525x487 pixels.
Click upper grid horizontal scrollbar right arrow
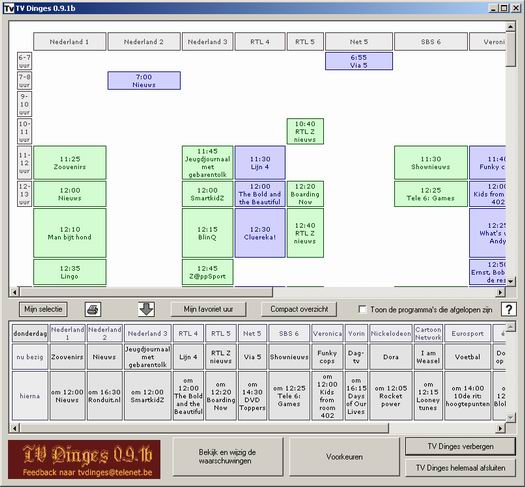[500, 292]
